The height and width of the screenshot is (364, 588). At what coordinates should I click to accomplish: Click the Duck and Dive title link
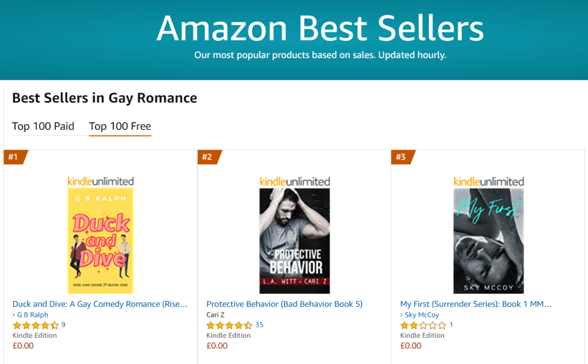point(100,304)
